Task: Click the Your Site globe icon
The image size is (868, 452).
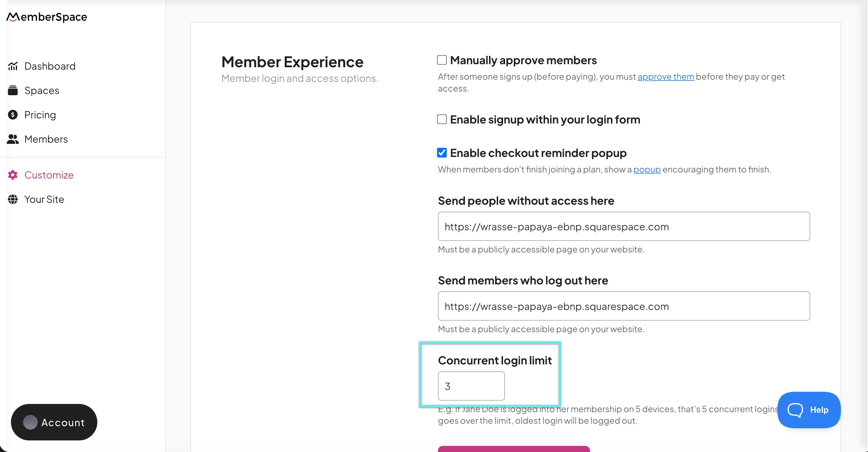Action: click(x=13, y=200)
